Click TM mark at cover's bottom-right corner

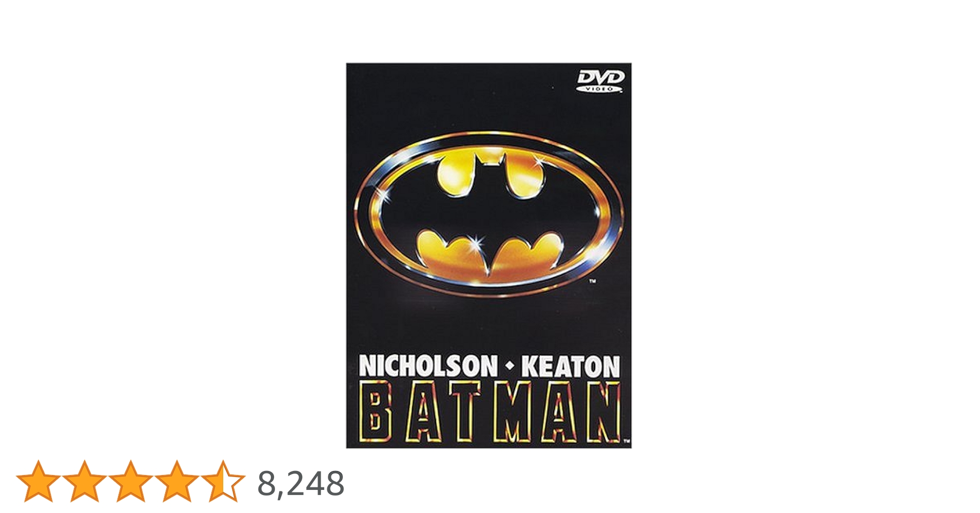tap(626, 441)
